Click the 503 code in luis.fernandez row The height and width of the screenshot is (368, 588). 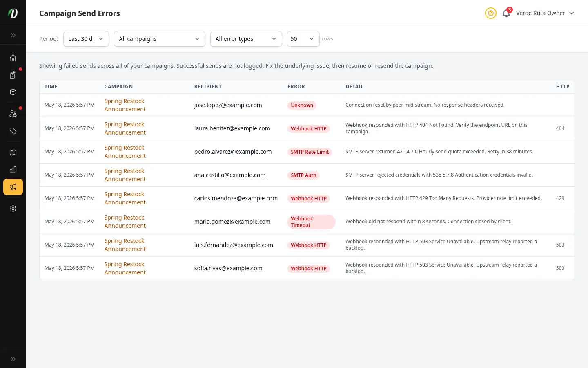[560, 245]
